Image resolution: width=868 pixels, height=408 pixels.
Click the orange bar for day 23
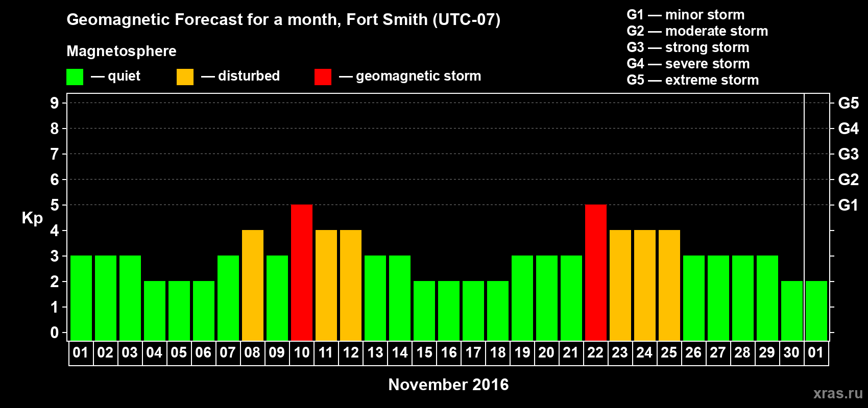coord(620,285)
